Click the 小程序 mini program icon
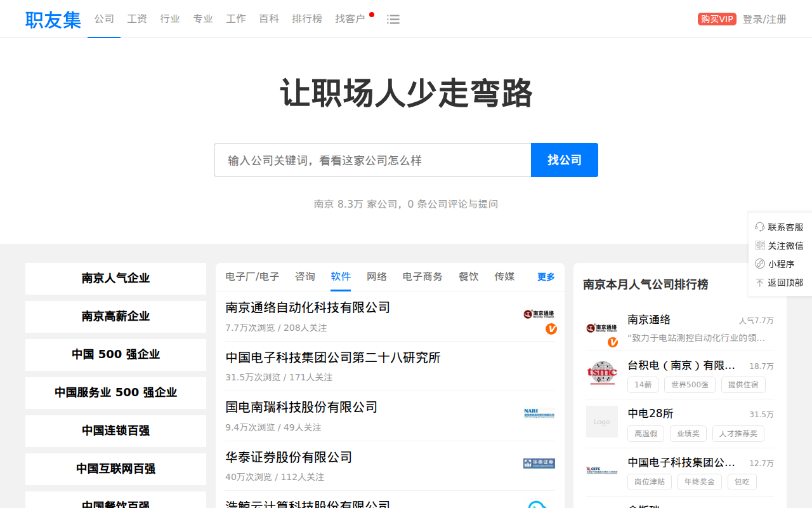Image resolution: width=812 pixels, height=508 pixels. point(760,264)
